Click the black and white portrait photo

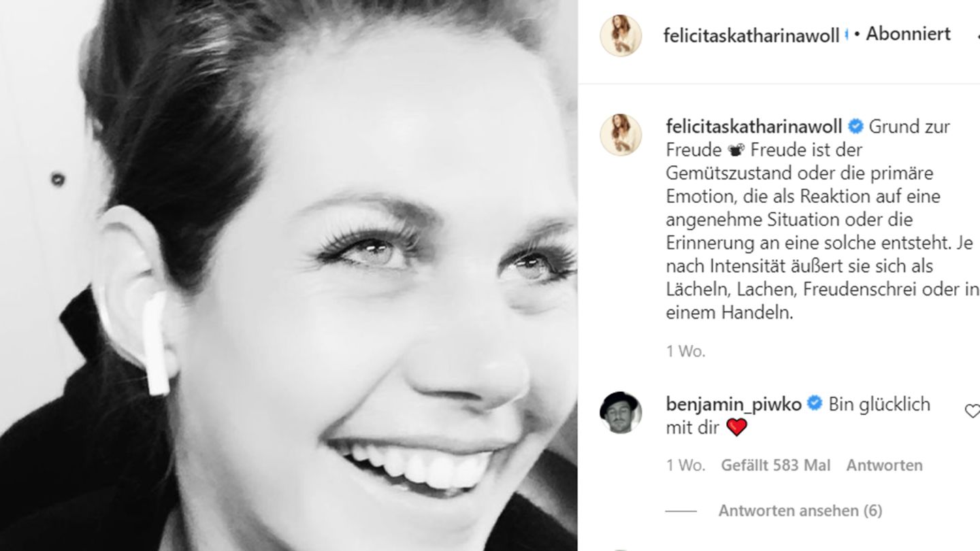tap(289, 275)
